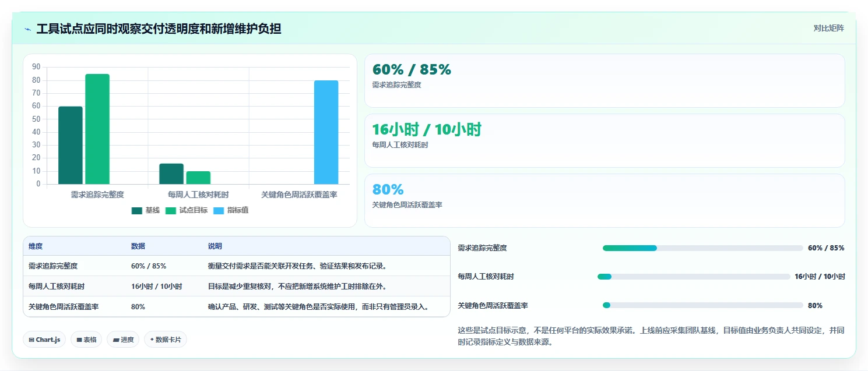
Task: Click the description starting with 目标是减少重复核对
Action: pyautogui.click(x=297, y=287)
